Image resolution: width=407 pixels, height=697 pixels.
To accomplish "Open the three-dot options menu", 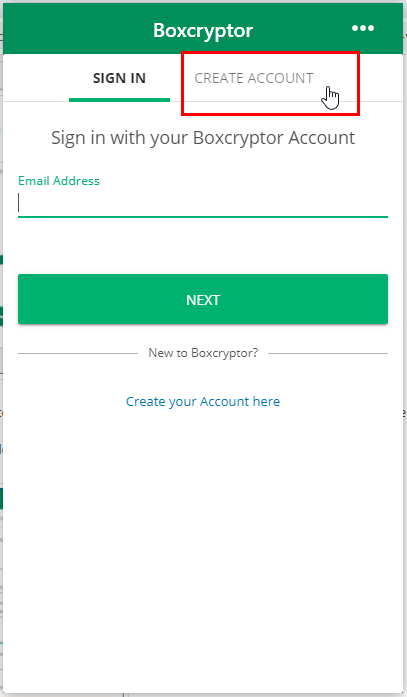I will coord(363,28).
